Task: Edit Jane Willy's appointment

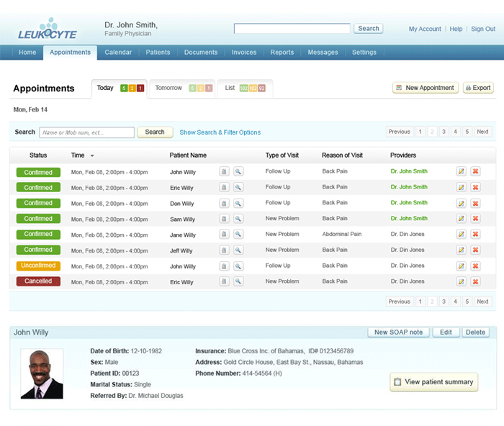Action: [x=462, y=234]
